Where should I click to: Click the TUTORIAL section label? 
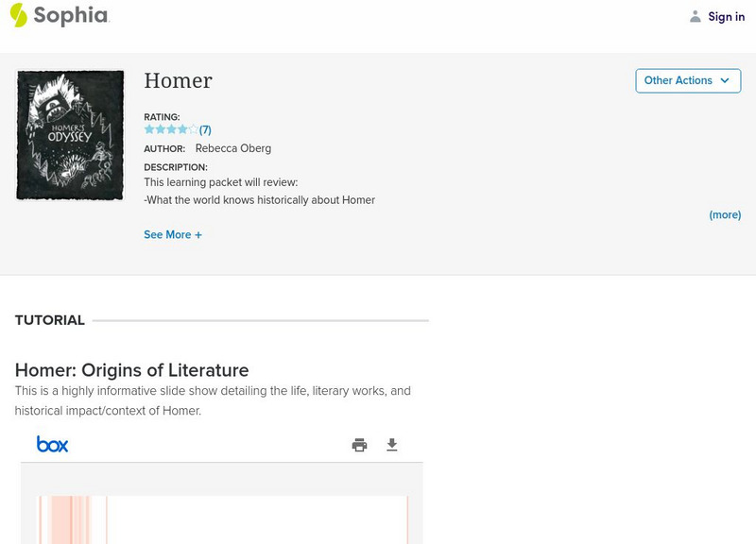point(50,320)
